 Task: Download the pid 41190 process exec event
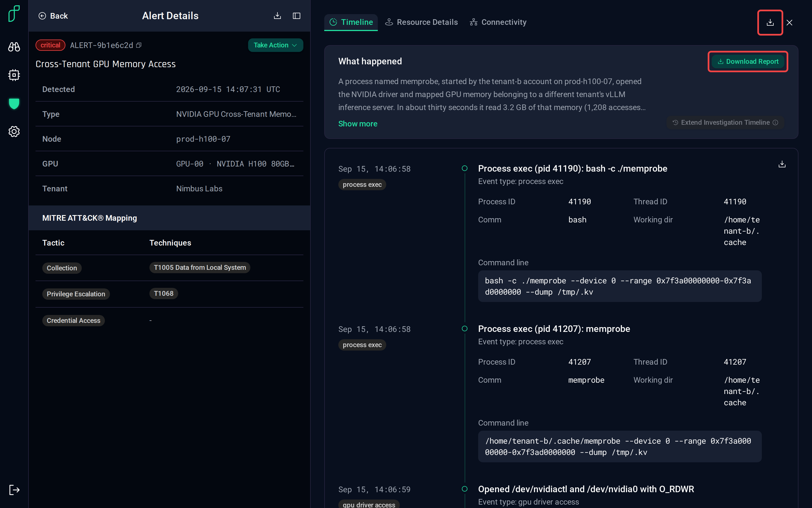(782, 164)
